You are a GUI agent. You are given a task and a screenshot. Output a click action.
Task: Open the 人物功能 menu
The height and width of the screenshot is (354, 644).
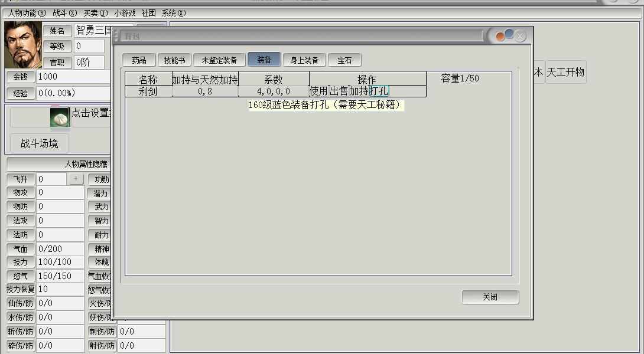(x=27, y=13)
